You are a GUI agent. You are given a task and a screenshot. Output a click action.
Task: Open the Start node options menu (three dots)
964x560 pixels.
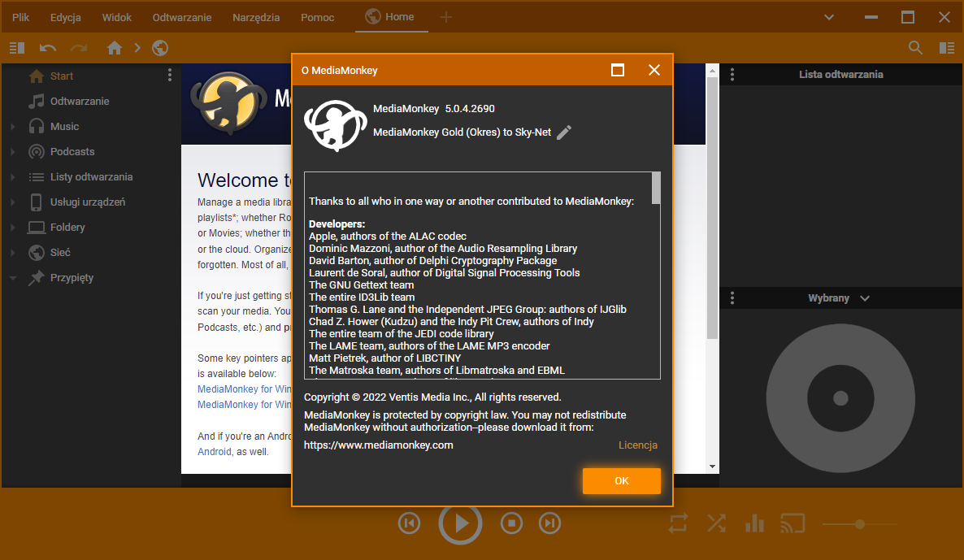point(170,76)
